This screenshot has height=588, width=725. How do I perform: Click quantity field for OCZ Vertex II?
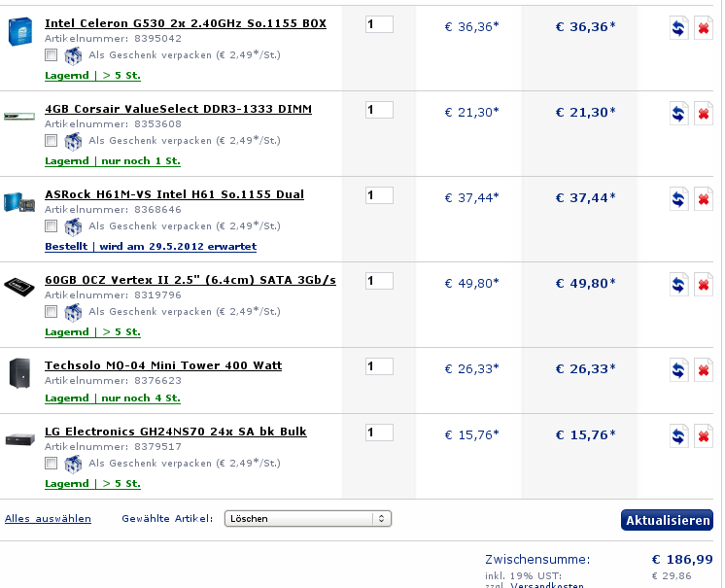coord(379,281)
